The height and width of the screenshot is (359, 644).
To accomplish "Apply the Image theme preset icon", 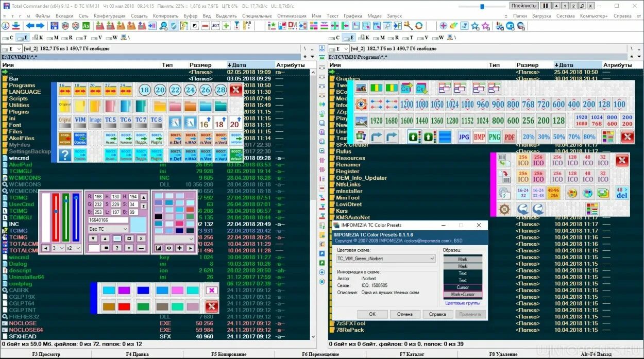I will tap(95, 122).
